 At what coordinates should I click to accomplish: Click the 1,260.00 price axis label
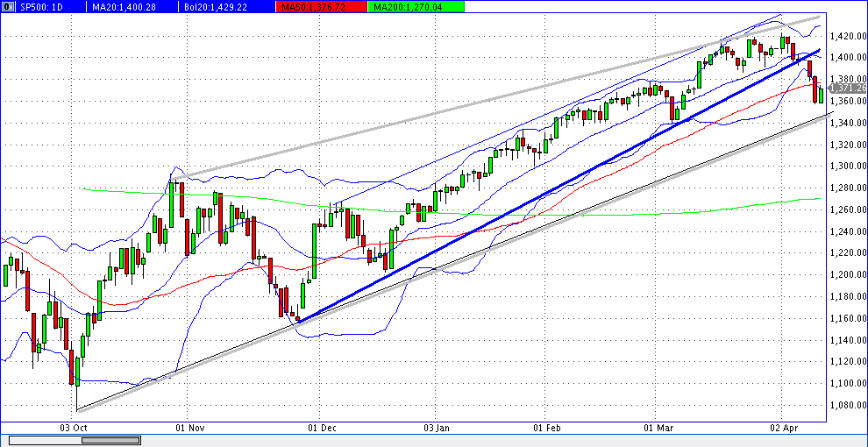point(848,209)
